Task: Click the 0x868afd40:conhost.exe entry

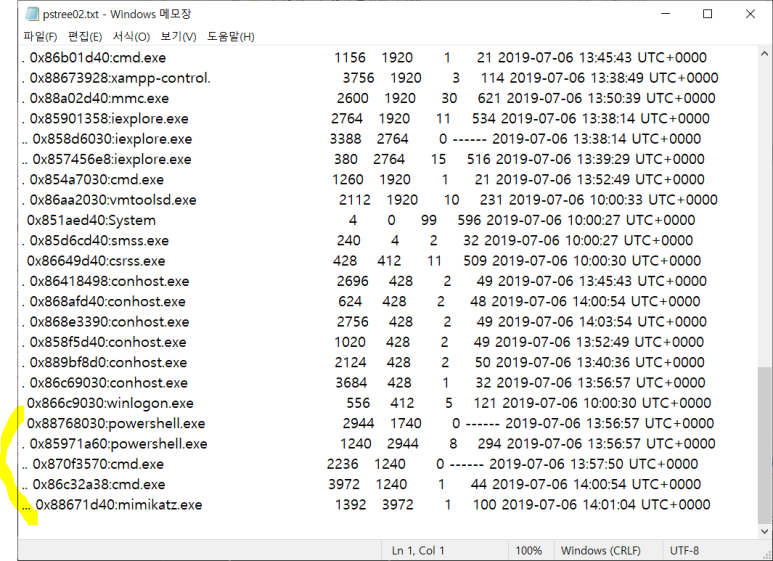Action: point(107,301)
